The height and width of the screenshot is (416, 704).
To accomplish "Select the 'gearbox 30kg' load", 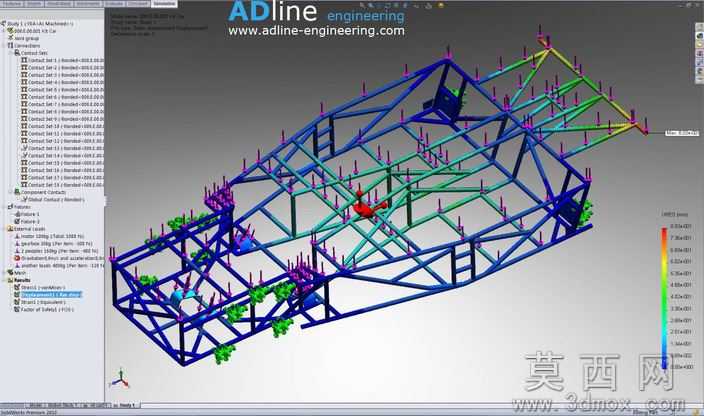I will point(56,243).
